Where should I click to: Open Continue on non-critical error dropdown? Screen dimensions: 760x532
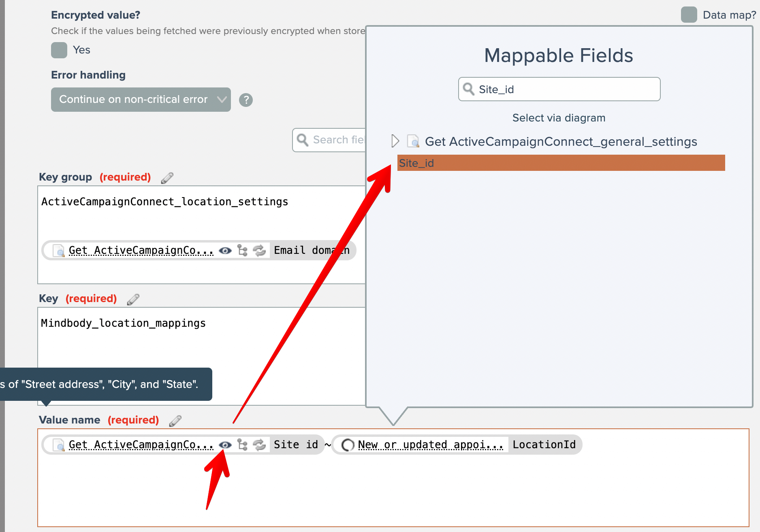[141, 100]
